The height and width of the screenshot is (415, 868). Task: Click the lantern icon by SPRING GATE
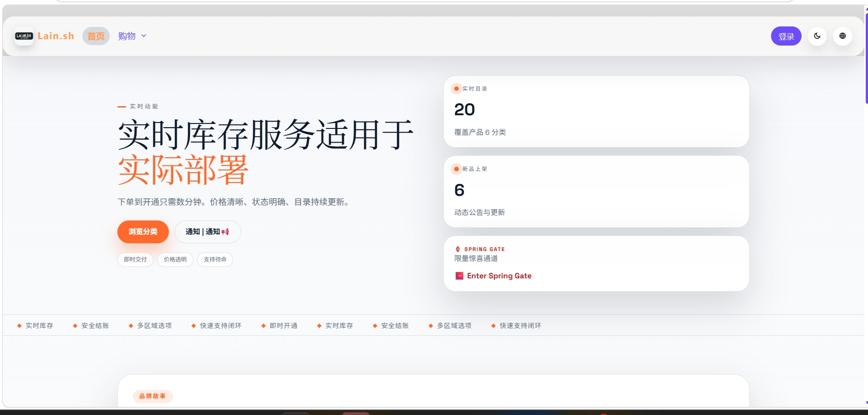pyautogui.click(x=458, y=249)
